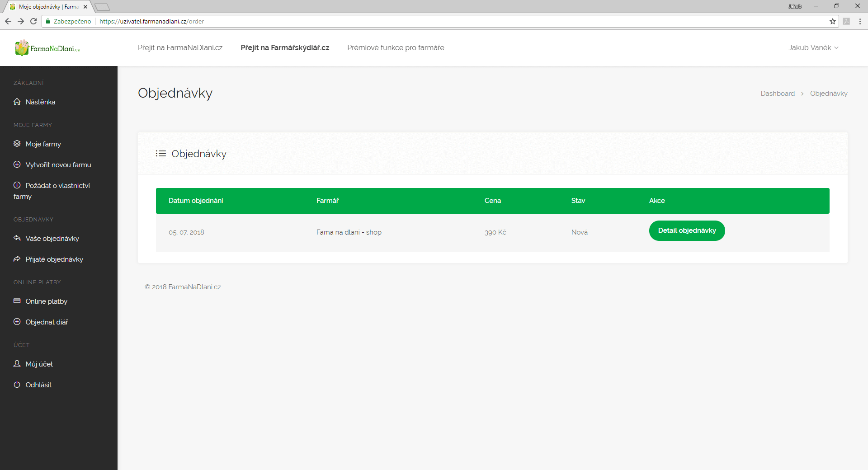Image resolution: width=868 pixels, height=470 pixels.
Task: Click the home icon next to Nástěnka
Action: tap(17, 102)
